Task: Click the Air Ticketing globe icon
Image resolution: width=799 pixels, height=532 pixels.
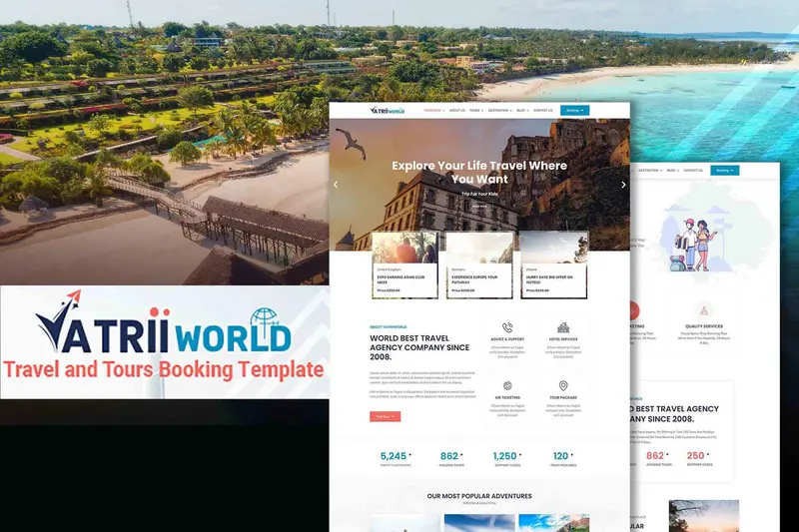Action: point(507,386)
